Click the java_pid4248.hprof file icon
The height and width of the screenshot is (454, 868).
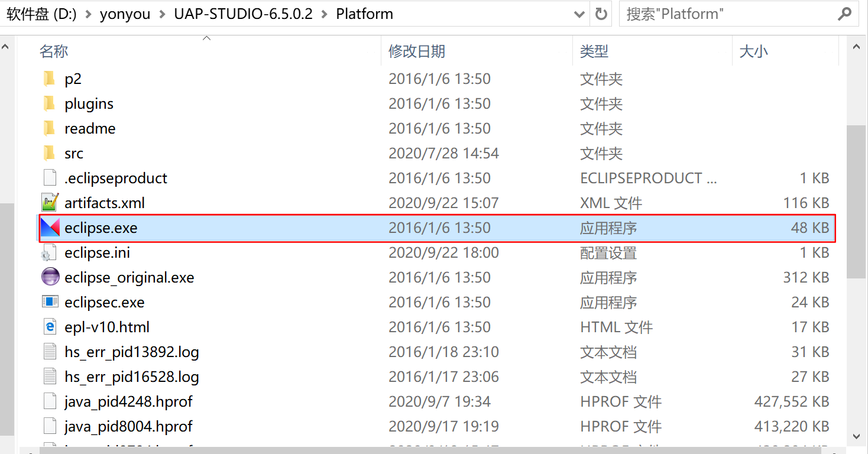(x=50, y=401)
